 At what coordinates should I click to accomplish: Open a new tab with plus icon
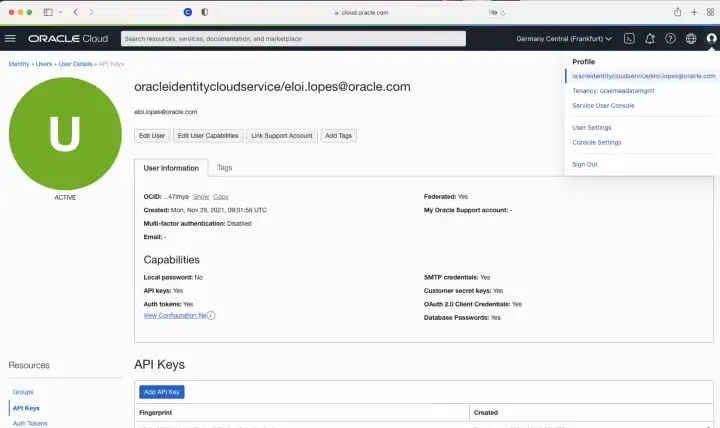click(694, 12)
